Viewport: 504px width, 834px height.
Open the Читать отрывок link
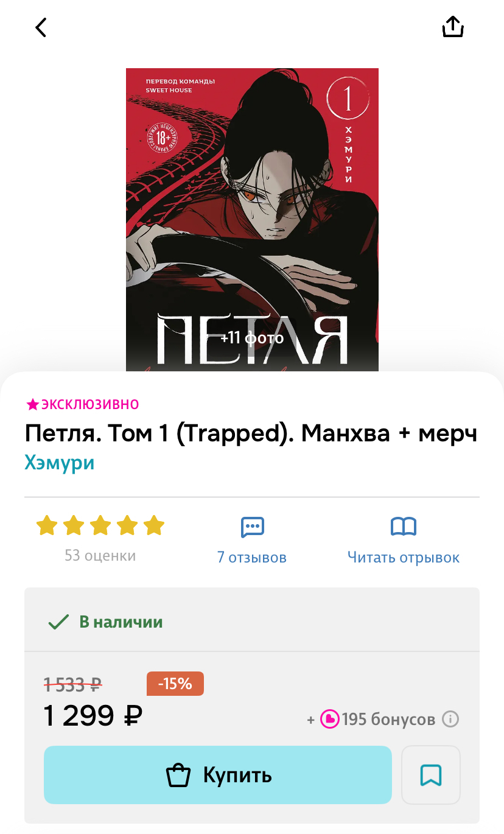pos(404,557)
